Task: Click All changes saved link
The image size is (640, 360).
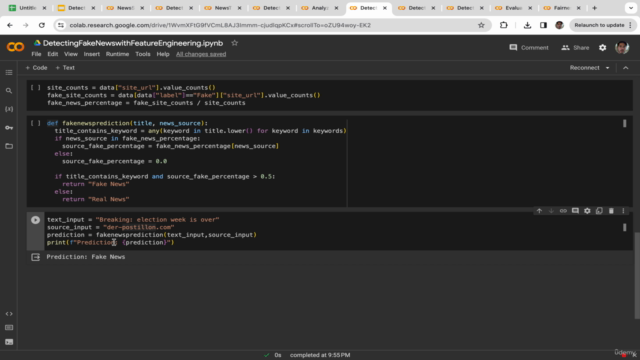Action: point(201,54)
